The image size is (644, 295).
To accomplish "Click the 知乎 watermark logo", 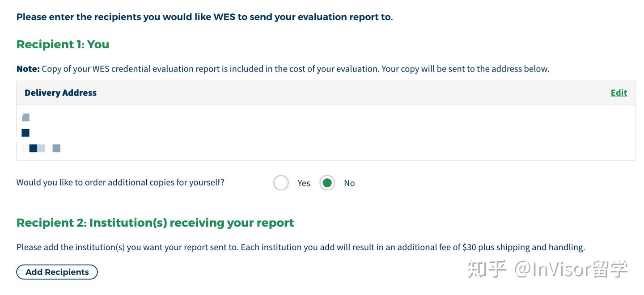I will coord(487,270).
